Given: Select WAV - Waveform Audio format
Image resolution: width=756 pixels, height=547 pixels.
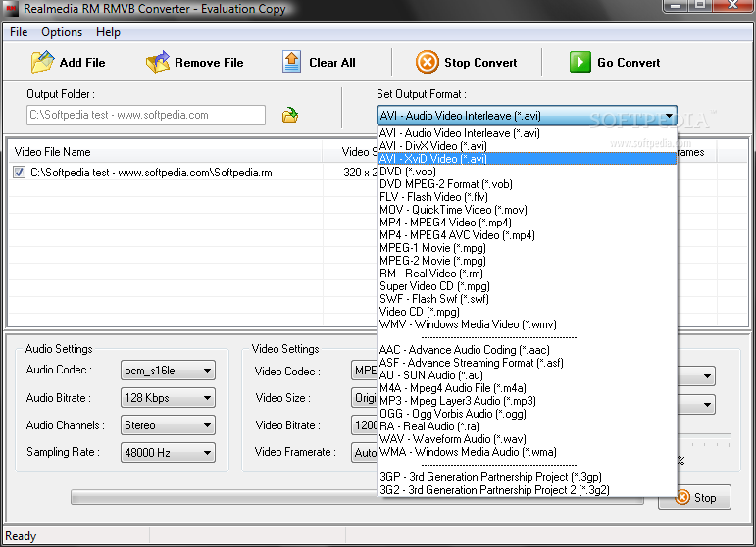Looking at the screenshot, I should (527, 439).
